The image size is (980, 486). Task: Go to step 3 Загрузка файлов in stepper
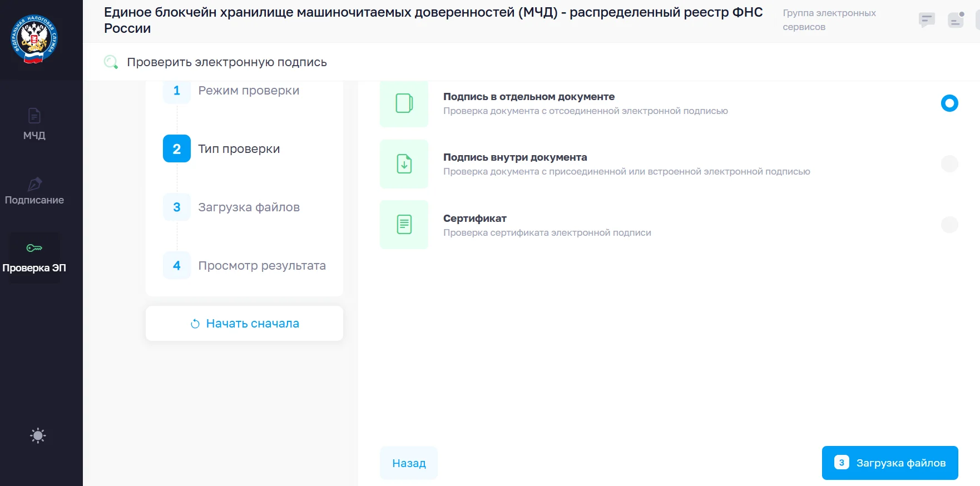tap(248, 207)
